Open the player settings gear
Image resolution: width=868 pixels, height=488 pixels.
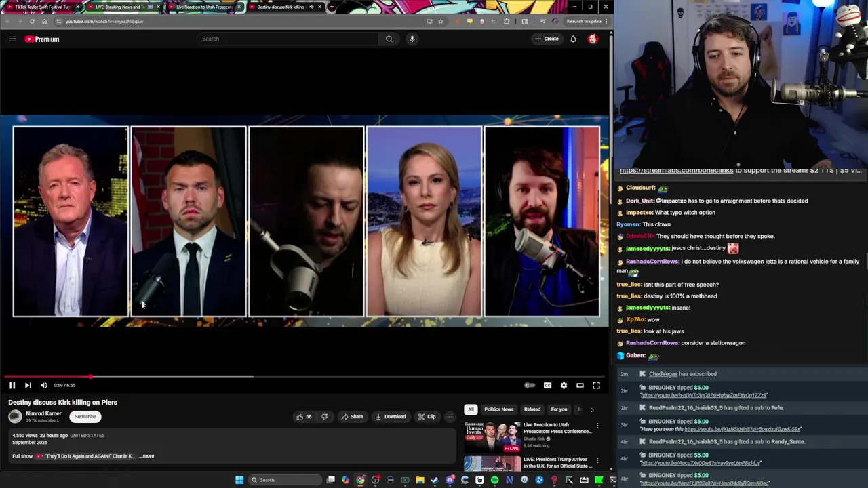point(564,385)
